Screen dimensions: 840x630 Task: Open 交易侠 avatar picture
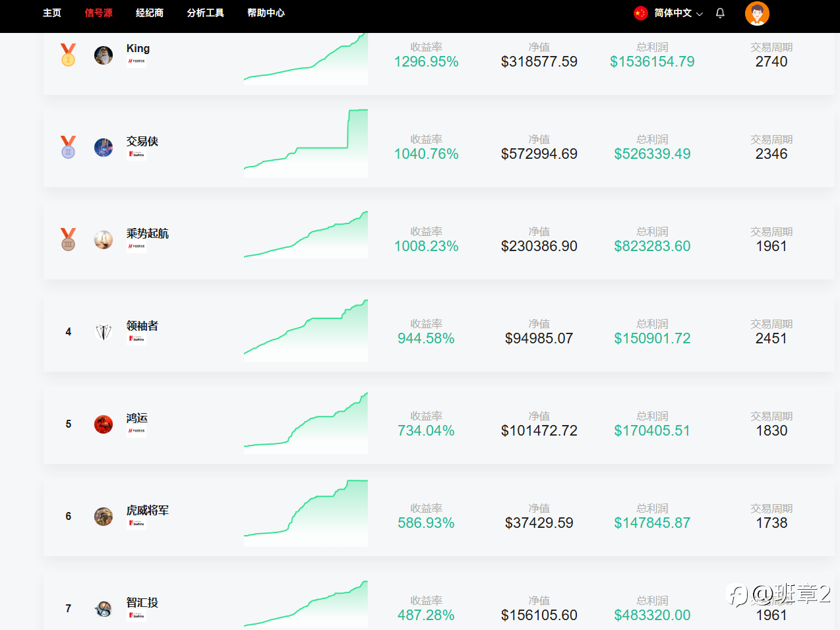[x=104, y=148]
